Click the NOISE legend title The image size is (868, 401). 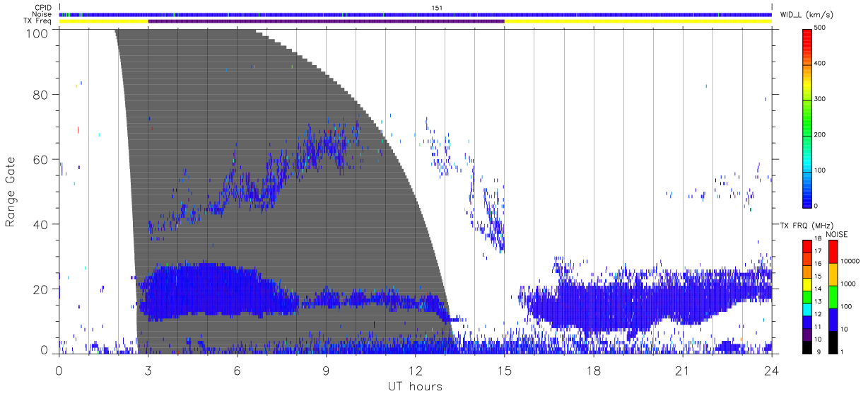point(837,234)
